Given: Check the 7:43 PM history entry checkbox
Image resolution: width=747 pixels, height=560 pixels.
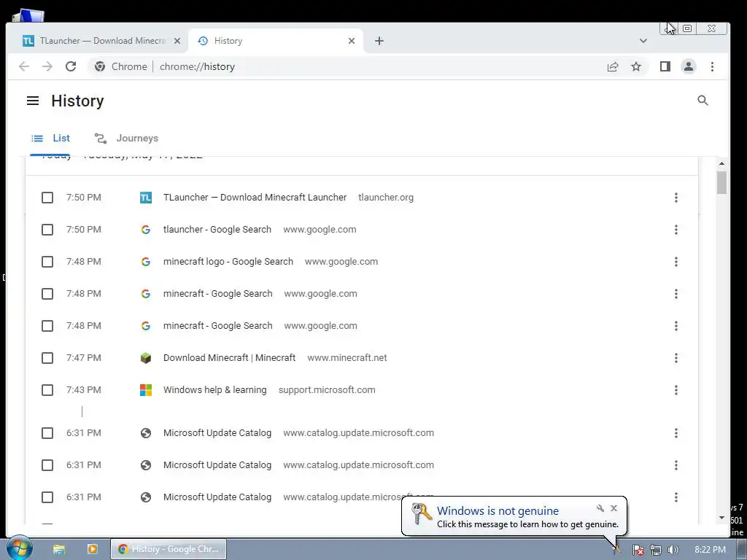Looking at the screenshot, I should pyautogui.click(x=47, y=390).
